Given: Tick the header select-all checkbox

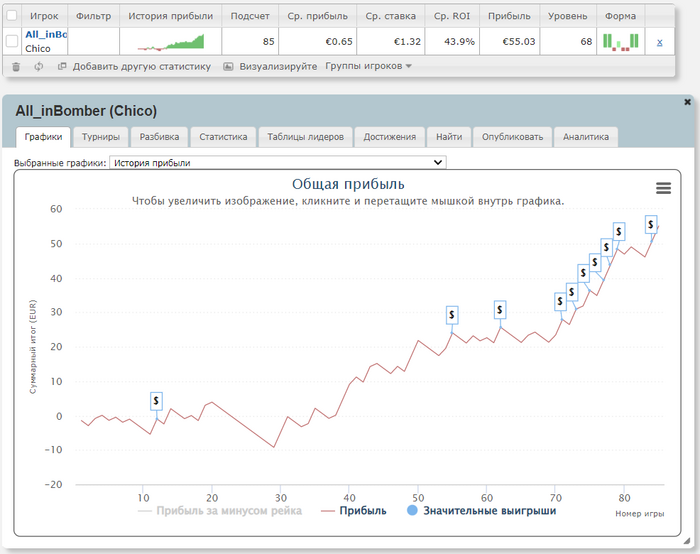Looking at the screenshot, I should click(12, 16).
